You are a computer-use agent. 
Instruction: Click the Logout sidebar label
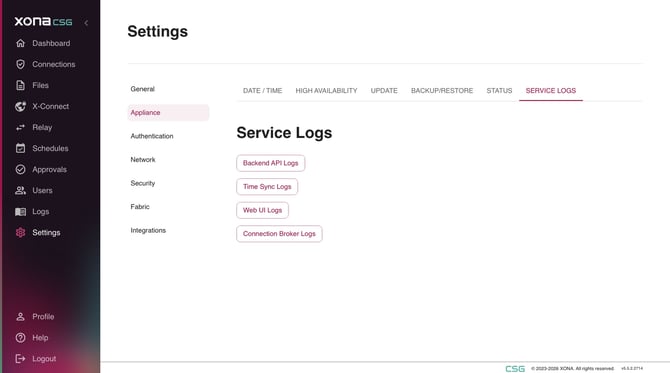pyautogui.click(x=44, y=359)
